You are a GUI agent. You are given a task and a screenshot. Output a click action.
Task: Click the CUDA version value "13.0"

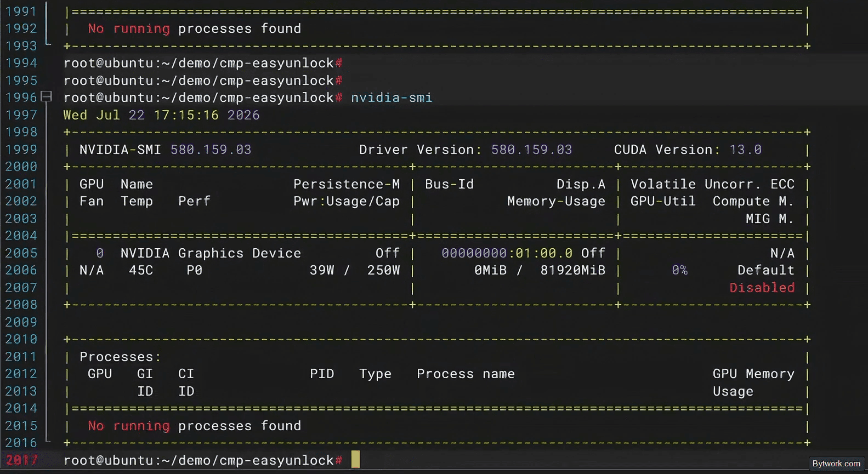click(x=745, y=150)
